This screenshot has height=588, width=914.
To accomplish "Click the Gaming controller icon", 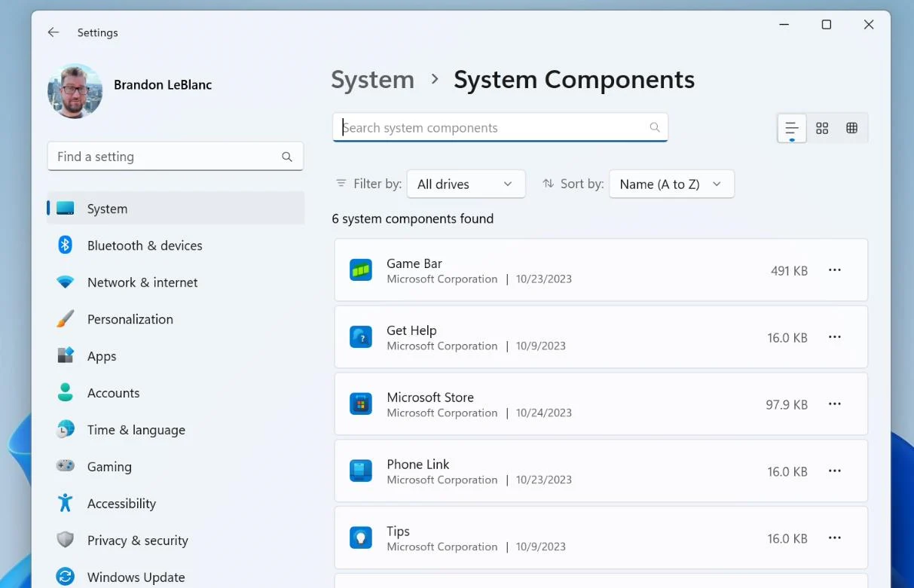I will click(66, 466).
